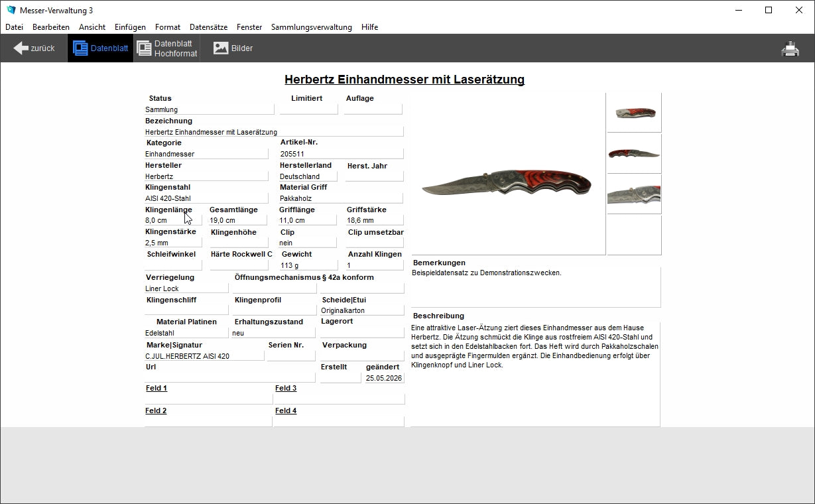
Task: Click the Messer-Verwaltung app icon in title bar
Action: pyautogui.click(x=11, y=10)
